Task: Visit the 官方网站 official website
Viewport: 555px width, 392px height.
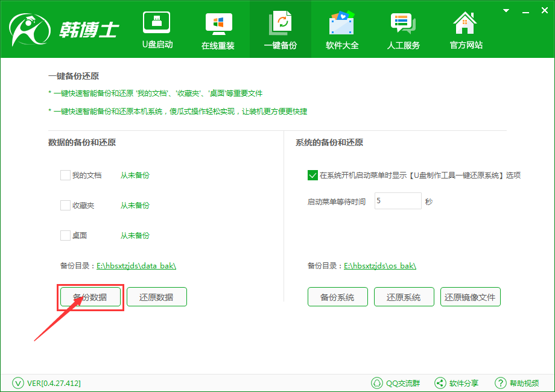Action: 465,28
